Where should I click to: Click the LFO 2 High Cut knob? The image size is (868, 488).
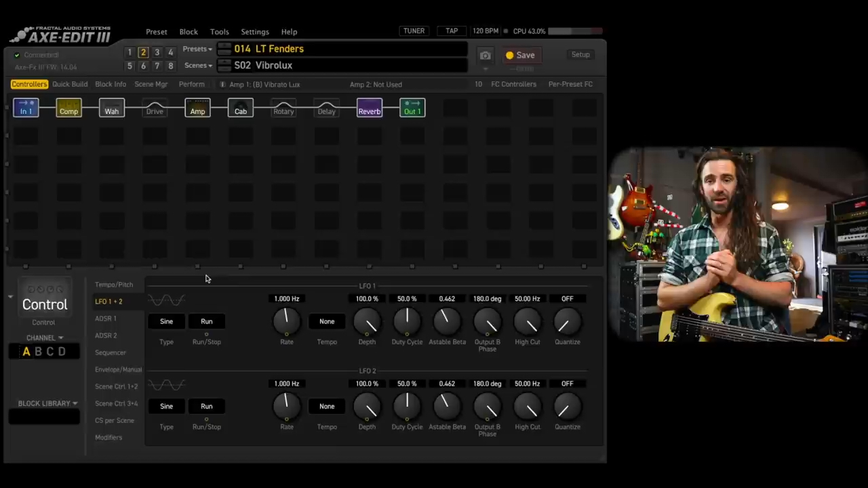(x=527, y=406)
